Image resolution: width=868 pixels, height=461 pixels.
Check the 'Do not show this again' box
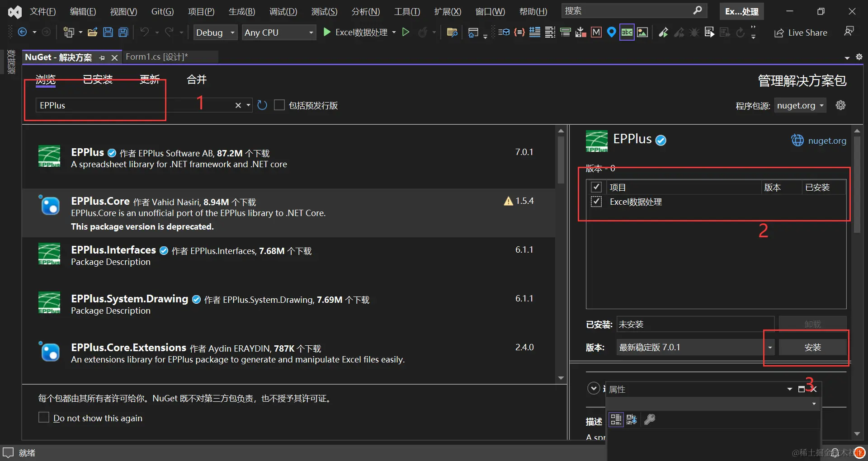44,417
